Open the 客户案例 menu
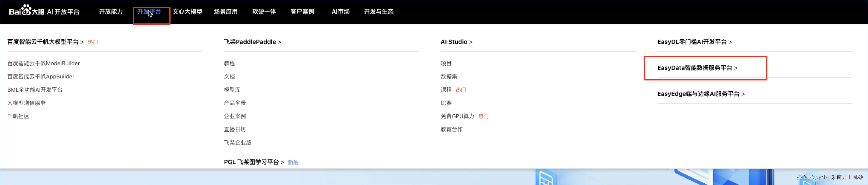 coord(302,12)
